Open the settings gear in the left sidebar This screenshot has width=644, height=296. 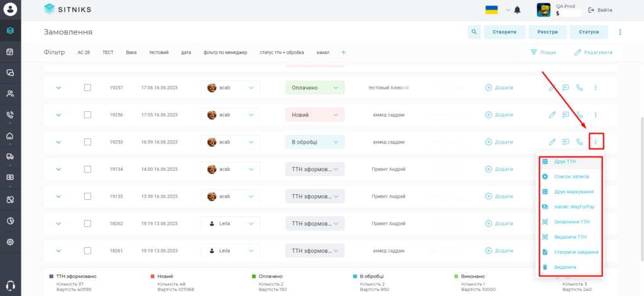[x=11, y=242]
